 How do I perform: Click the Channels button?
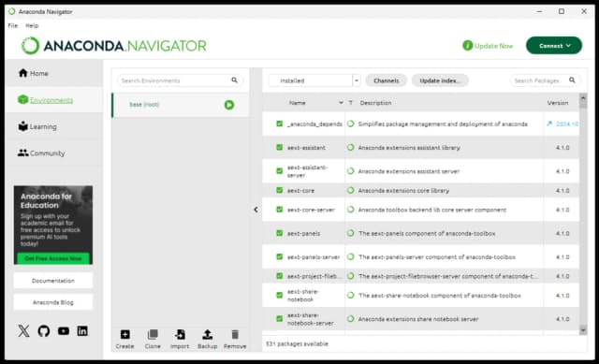pyautogui.click(x=387, y=80)
